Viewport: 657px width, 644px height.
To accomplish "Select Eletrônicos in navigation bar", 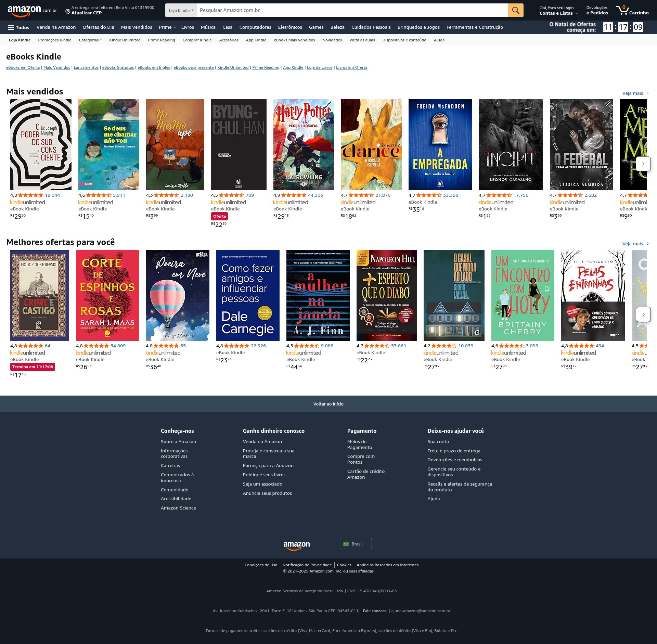I will point(290,27).
